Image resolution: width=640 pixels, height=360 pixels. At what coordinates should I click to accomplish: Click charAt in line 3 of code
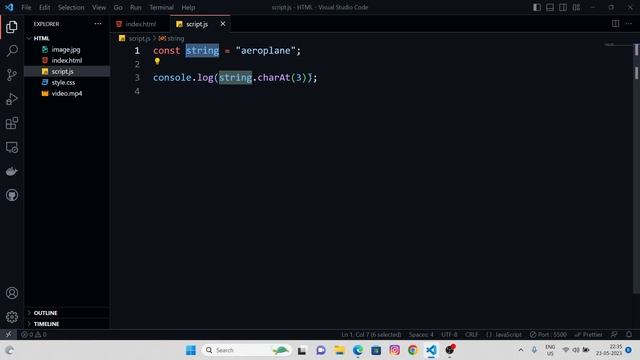pyautogui.click(x=274, y=78)
